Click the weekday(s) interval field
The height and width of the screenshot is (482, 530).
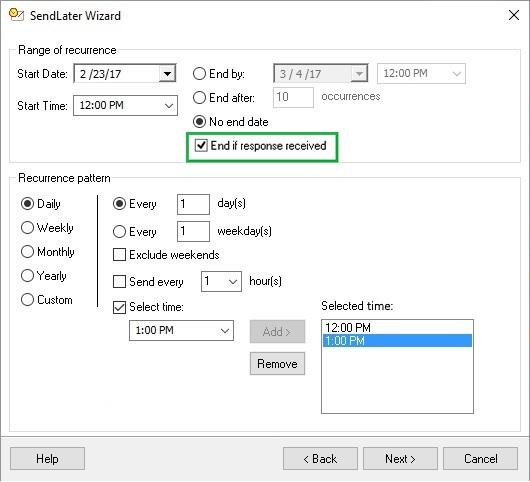click(193, 232)
